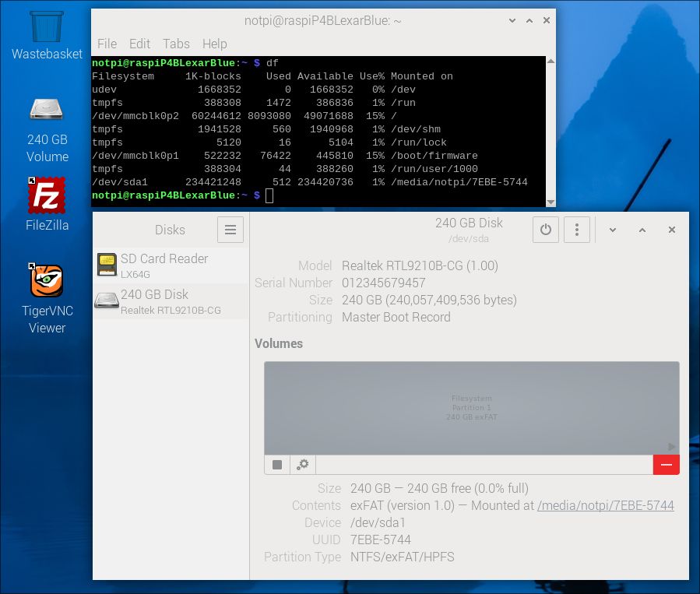This screenshot has width=700, height=594.
Task: Click the udev row in df output
Action: [x=254, y=90]
